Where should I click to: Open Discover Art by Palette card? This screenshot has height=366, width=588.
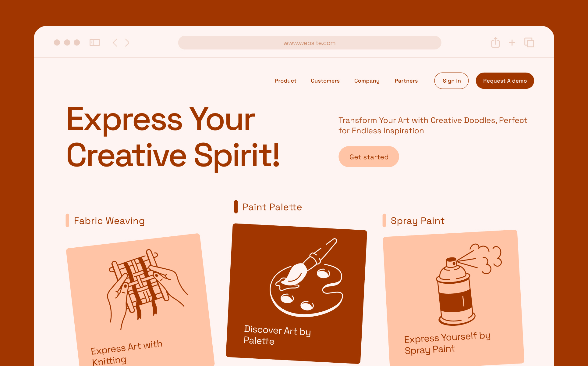tap(296, 293)
